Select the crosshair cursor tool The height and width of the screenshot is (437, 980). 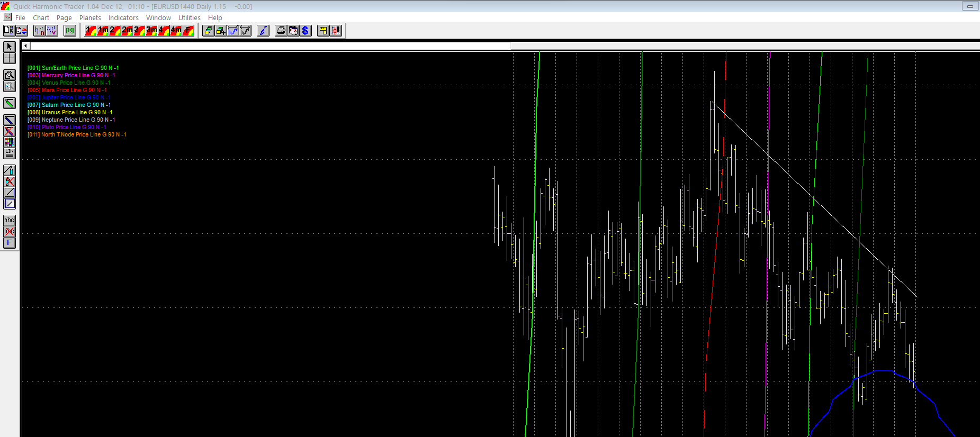10,59
